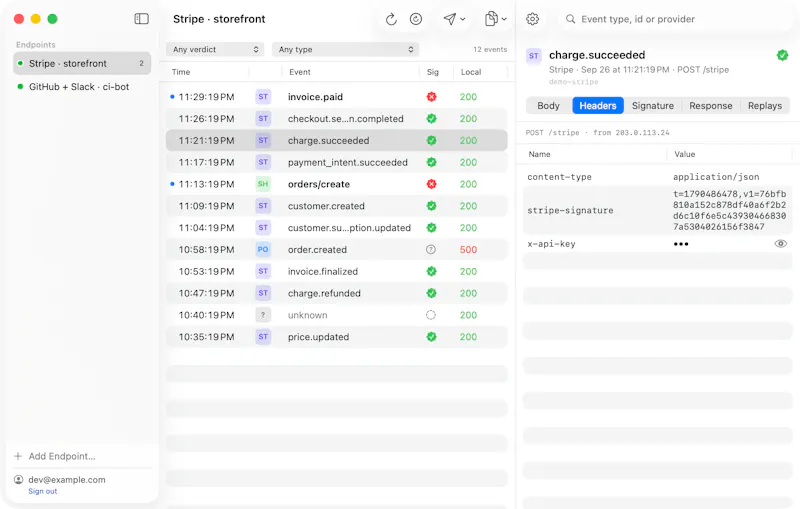This screenshot has width=800, height=509.
Task: Select the orders/create event
Action: (x=337, y=184)
